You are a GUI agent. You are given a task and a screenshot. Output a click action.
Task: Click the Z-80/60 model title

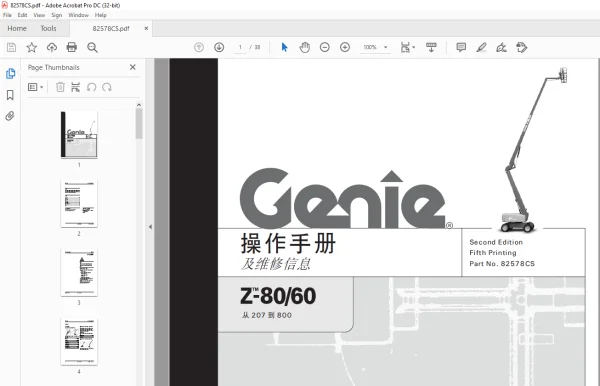[278, 296]
